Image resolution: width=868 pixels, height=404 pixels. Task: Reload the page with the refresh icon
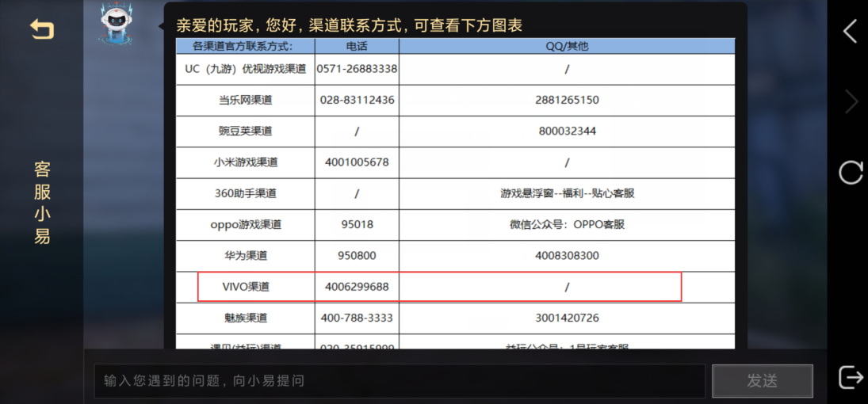[x=851, y=173]
